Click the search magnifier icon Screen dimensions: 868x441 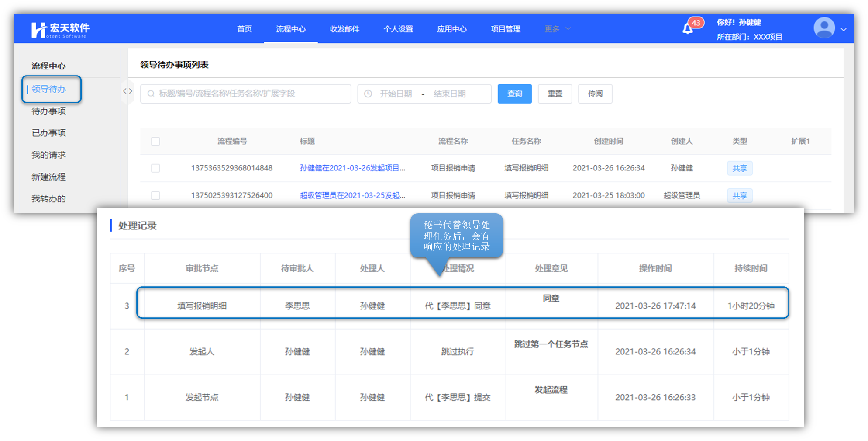point(151,94)
